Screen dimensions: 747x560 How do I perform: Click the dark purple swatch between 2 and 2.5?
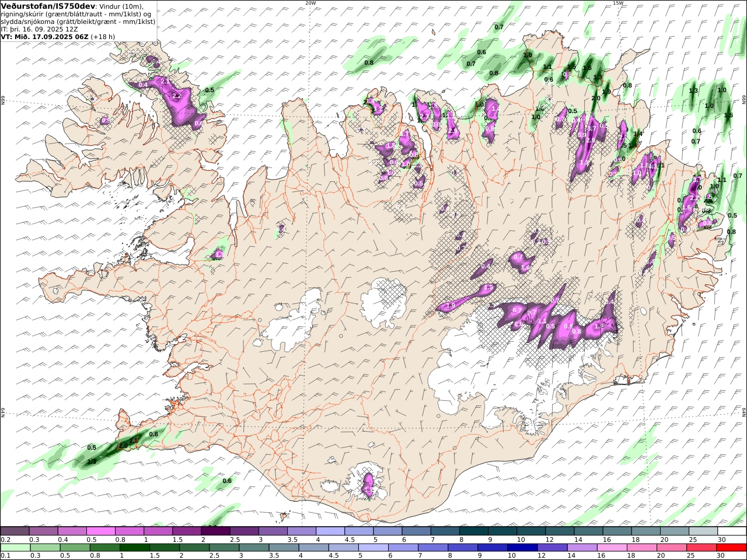pos(215,531)
